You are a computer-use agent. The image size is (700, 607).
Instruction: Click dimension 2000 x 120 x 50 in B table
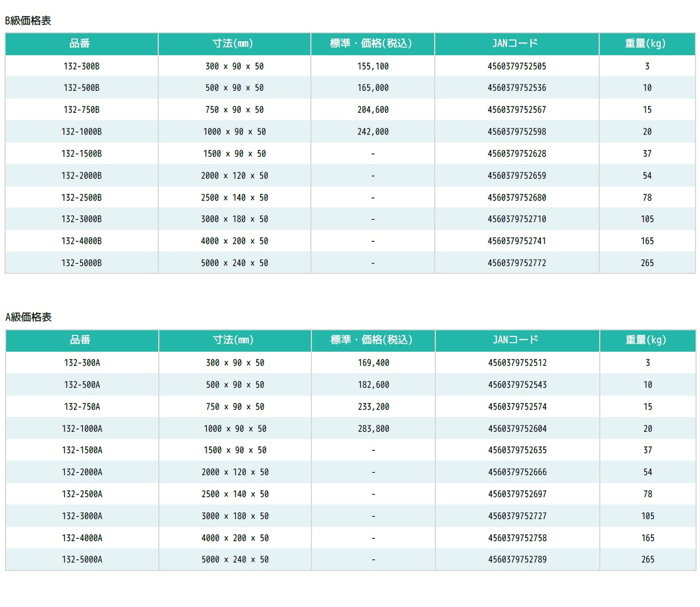[234, 176]
